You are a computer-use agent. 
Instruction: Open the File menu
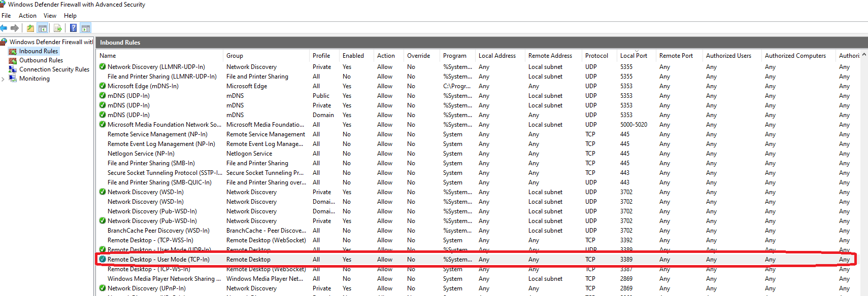pyautogui.click(x=6, y=16)
